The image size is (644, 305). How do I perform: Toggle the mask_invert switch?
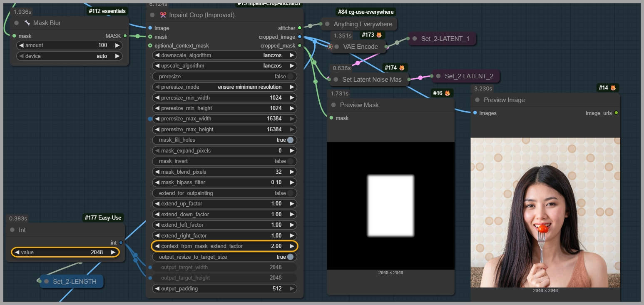290,161
